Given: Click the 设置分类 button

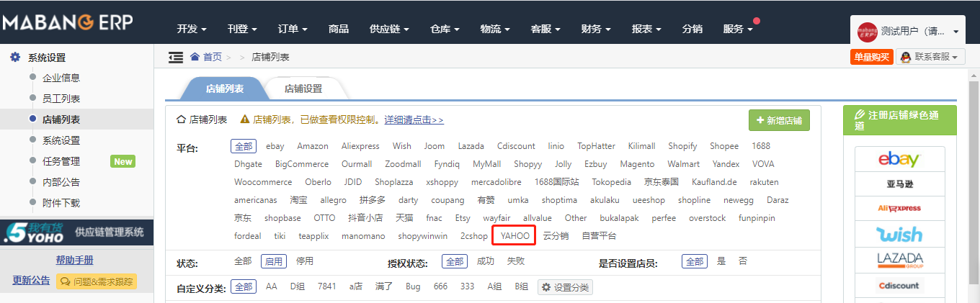Looking at the screenshot, I should (565, 287).
